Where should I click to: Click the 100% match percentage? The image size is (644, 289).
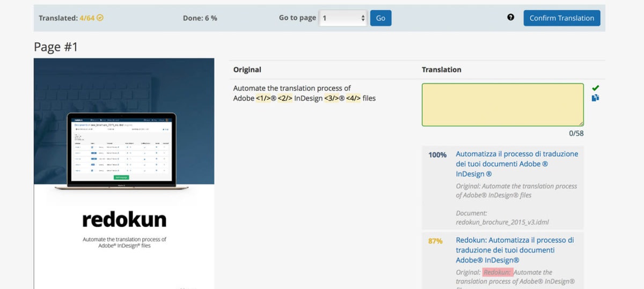point(437,154)
